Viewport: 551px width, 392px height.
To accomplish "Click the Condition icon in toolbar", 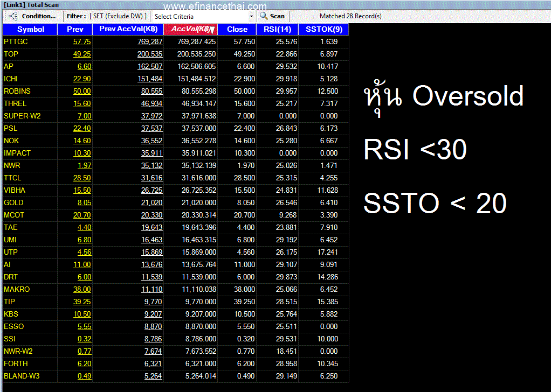I will coord(13,16).
